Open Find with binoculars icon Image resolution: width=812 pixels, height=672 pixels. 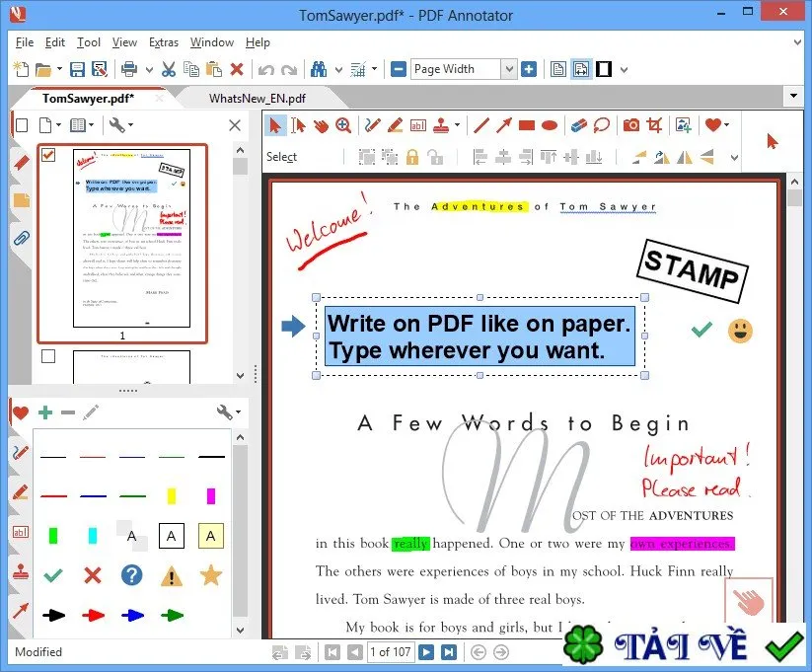pyautogui.click(x=319, y=69)
